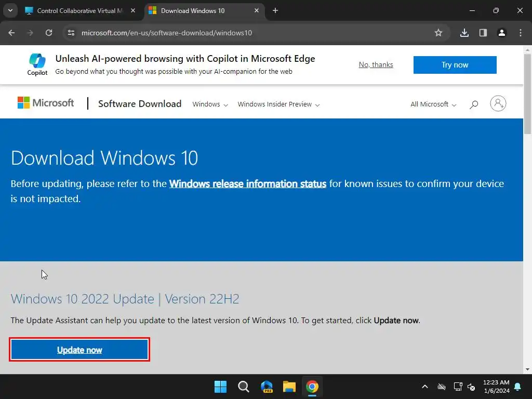532x399 pixels.
Task: Click 'Windows 10 2022 Update | Version 22H2' heading
Action: pos(125,299)
